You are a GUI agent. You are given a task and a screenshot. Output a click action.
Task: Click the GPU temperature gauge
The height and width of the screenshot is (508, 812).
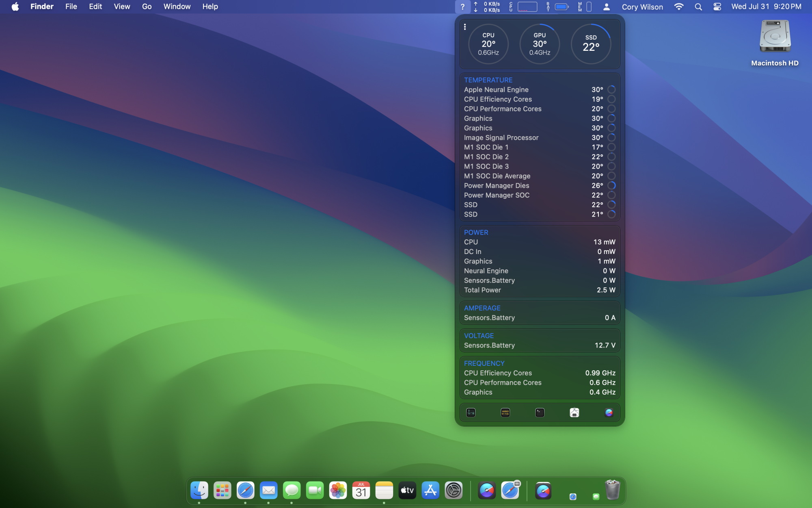pyautogui.click(x=539, y=44)
